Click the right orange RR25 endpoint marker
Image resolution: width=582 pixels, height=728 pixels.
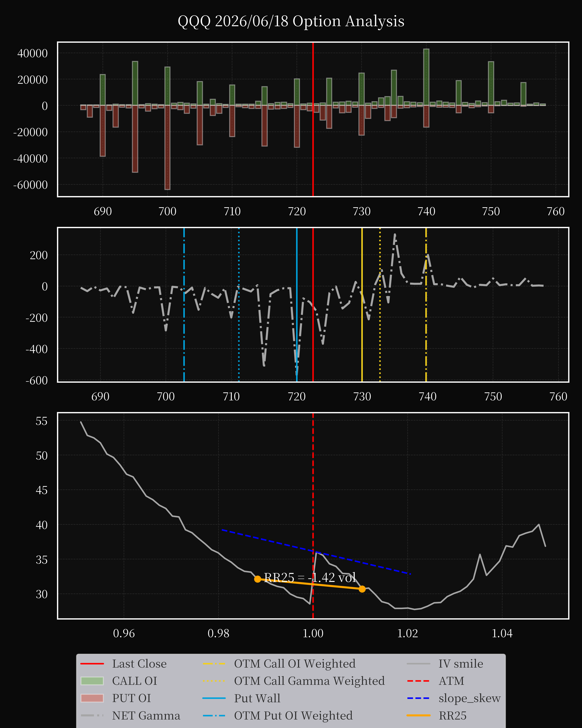pyautogui.click(x=362, y=589)
